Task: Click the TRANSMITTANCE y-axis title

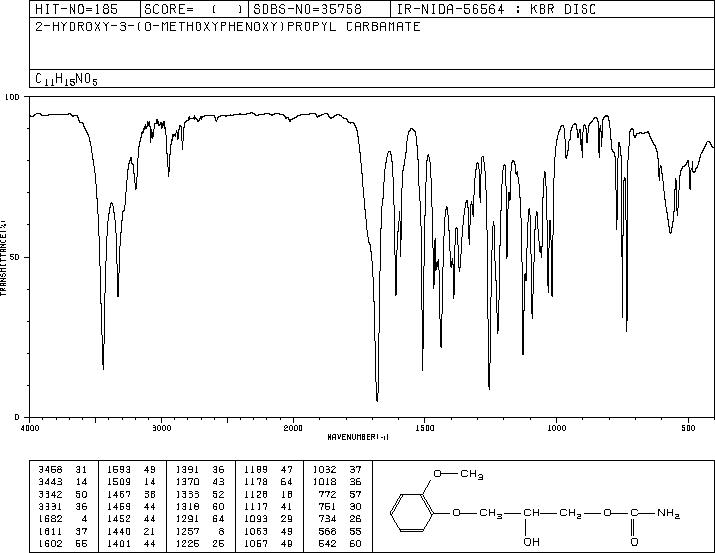Action: coord(4,257)
